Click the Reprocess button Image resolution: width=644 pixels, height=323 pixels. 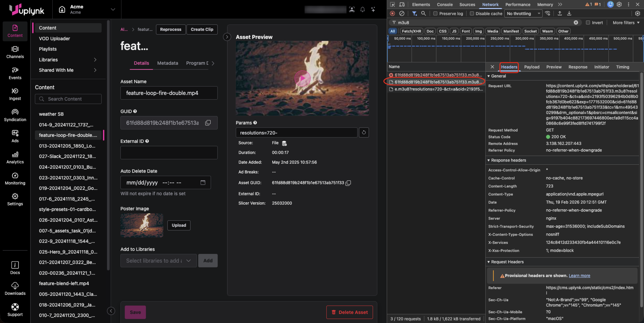tap(171, 29)
